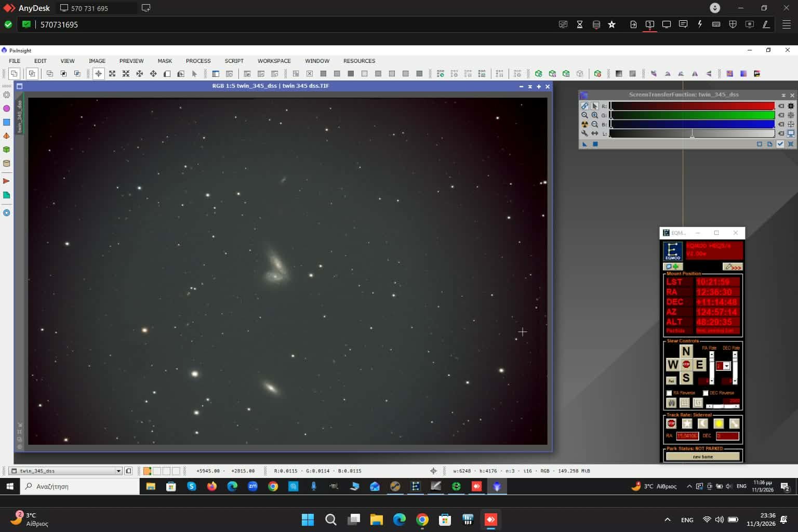The image size is (798, 532).
Task: Reset the red channel in ScreenTransferFunction
Action: coord(781,106)
